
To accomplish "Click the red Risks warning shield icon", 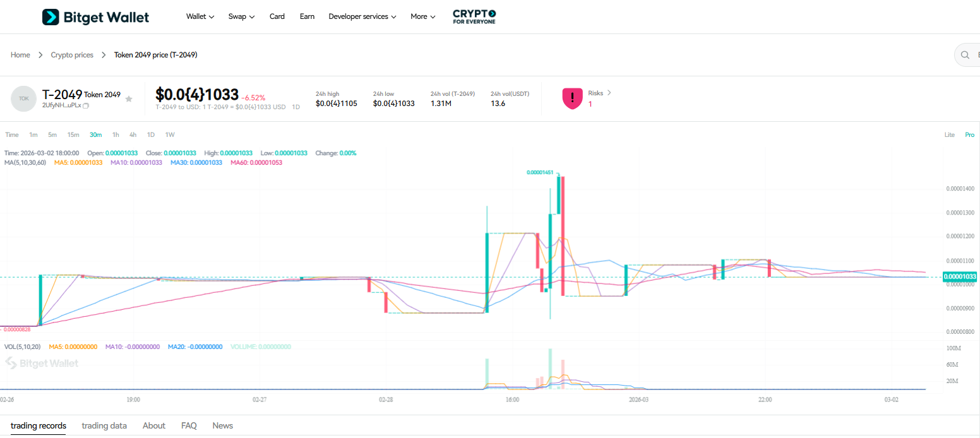I will [572, 98].
